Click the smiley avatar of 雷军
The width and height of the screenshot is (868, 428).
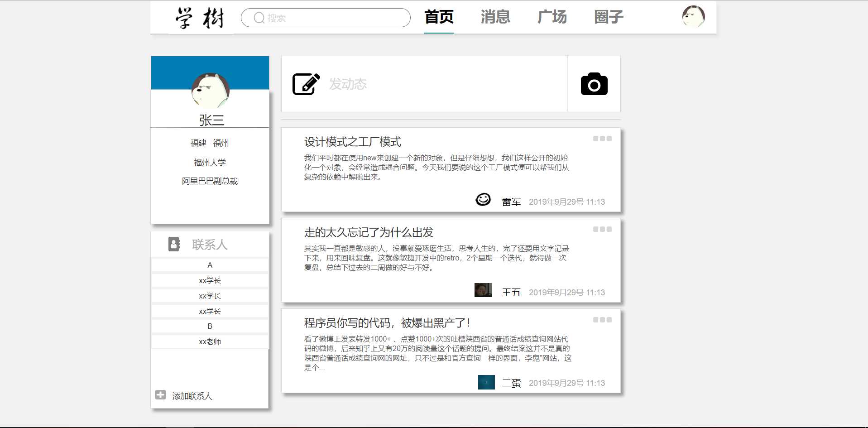483,199
